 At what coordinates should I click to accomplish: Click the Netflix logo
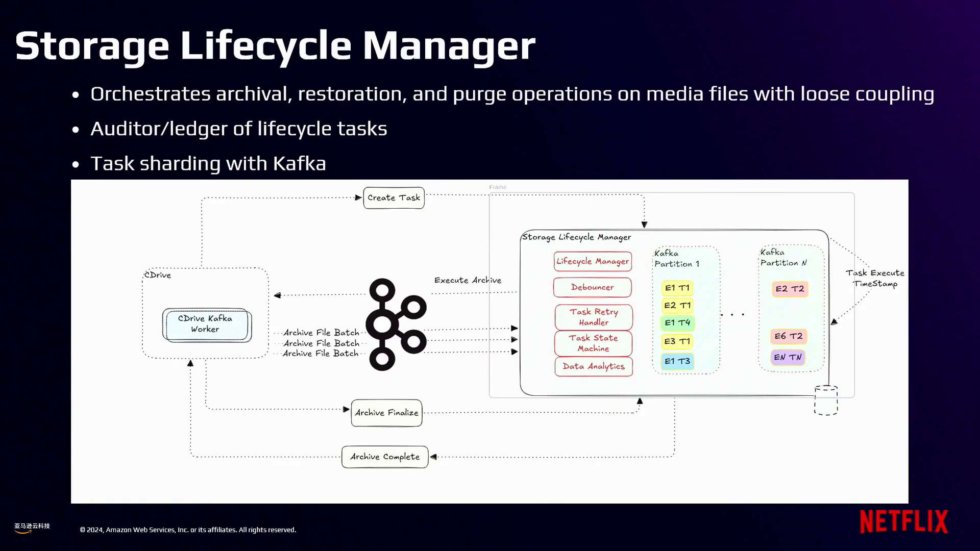tap(903, 521)
